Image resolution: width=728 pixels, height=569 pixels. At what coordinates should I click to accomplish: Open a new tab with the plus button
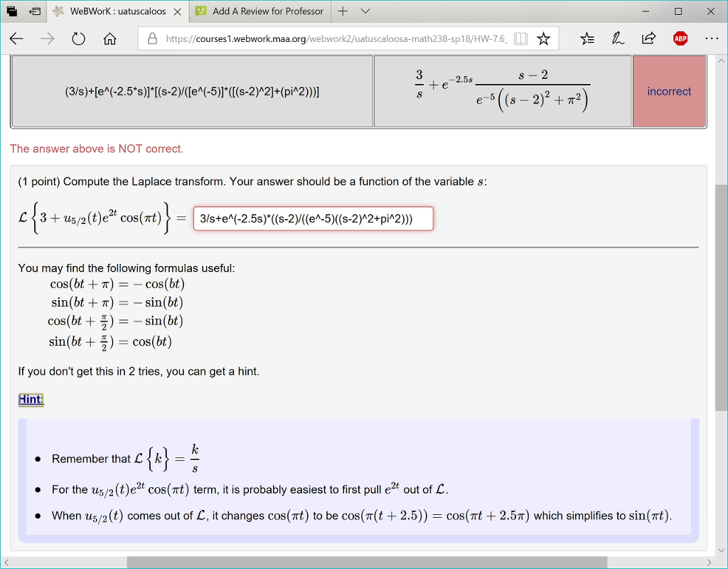(x=343, y=11)
